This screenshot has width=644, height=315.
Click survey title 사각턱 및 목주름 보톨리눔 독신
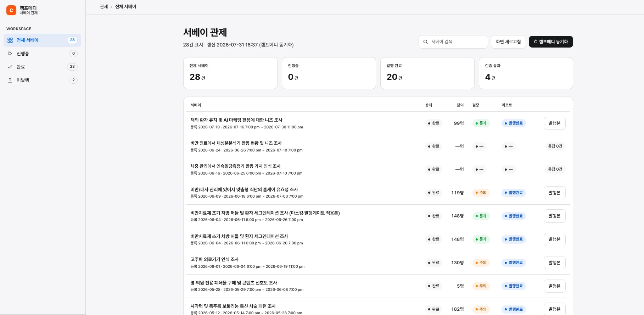click(x=233, y=306)
